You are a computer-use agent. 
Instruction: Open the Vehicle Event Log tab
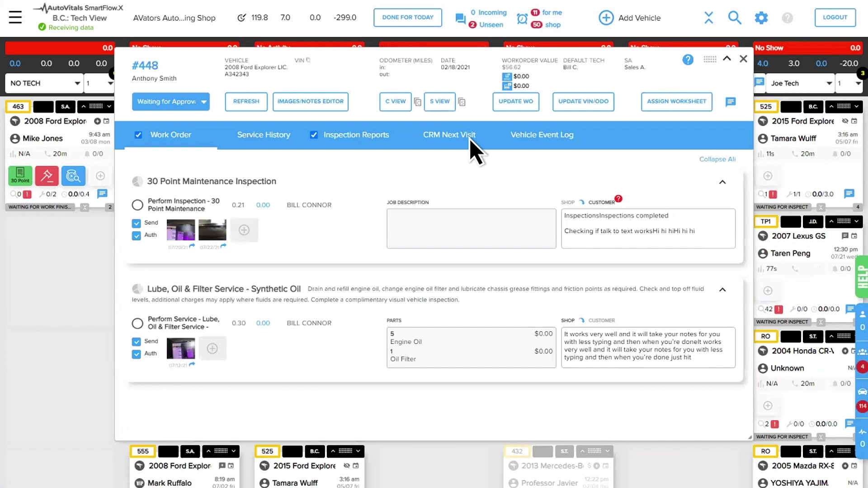(542, 135)
